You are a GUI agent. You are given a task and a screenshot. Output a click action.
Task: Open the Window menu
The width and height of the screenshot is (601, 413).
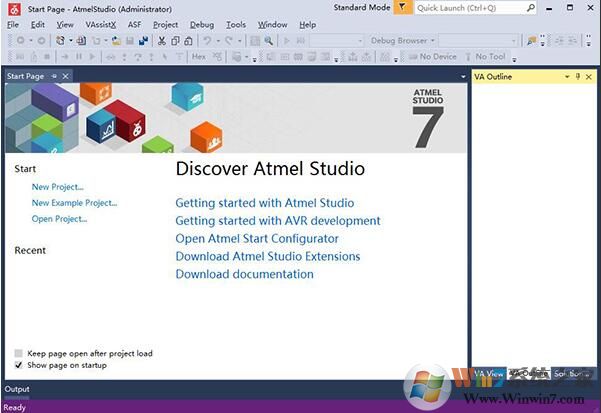click(x=273, y=25)
